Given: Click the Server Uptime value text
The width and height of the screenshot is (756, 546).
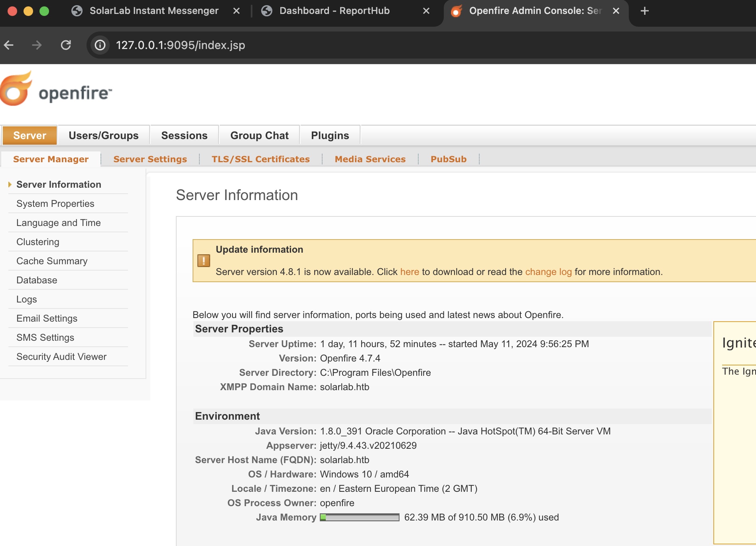Looking at the screenshot, I should pos(455,344).
